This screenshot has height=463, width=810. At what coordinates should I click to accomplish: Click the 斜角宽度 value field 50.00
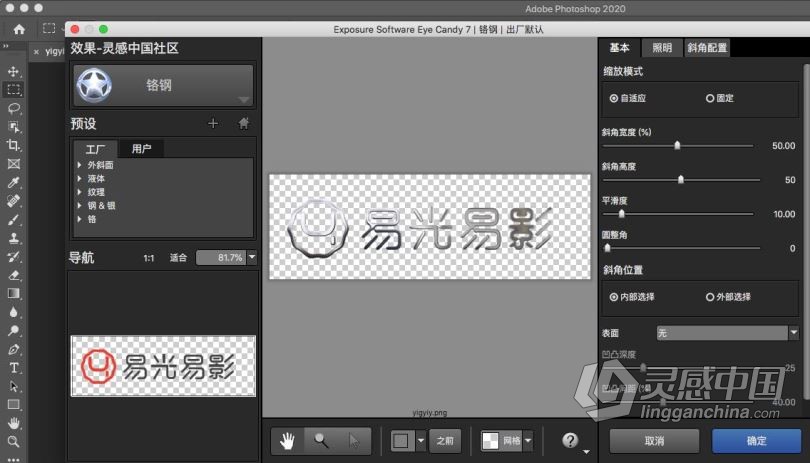(x=783, y=146)
